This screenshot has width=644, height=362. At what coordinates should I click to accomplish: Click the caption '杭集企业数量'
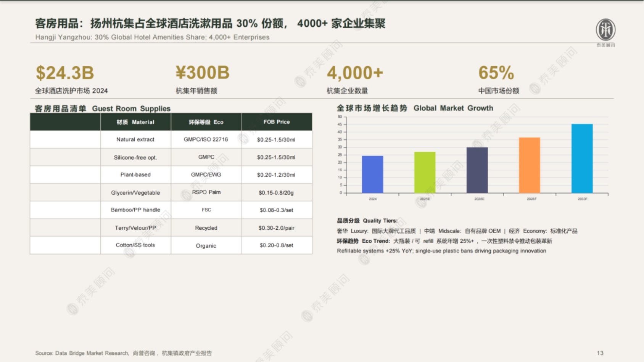pyautogui.click(x=347, y=91)
